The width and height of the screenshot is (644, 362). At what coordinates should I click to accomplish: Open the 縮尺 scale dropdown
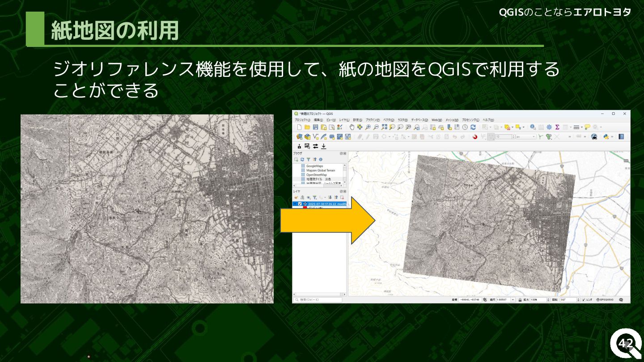(513, 300)
